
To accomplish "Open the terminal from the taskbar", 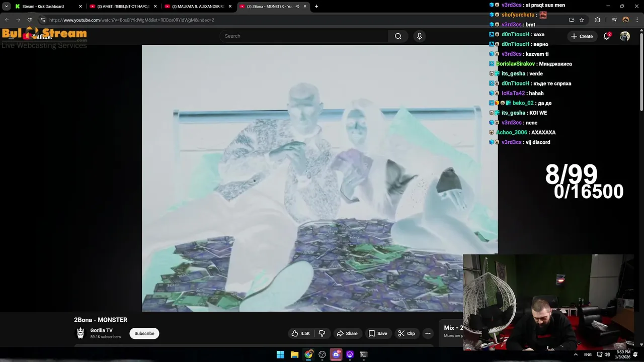I will (364, 354).
